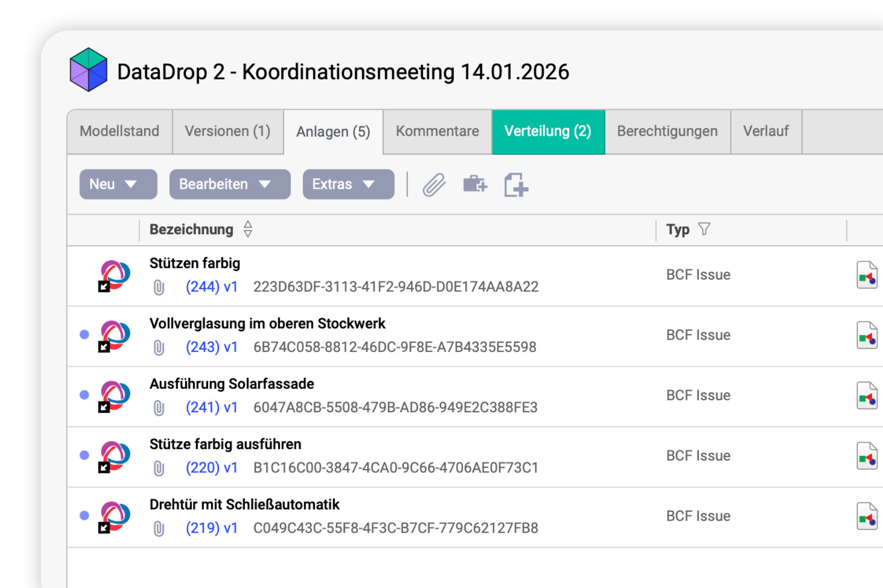Click the BCF logo icon for Vollverglasung row

(x=114, y=336)
